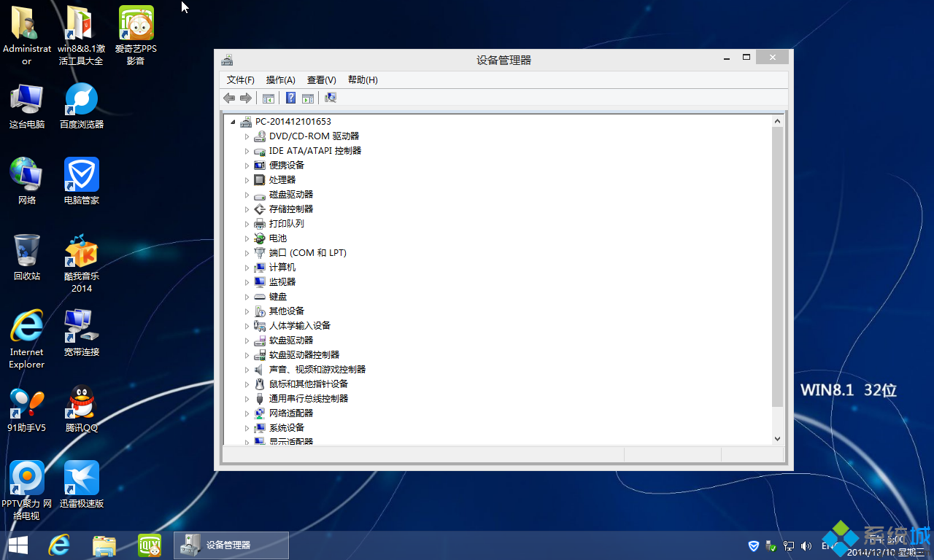Screen dimensions: 934x560
Task: Open the Help icon in the toolbar
Action: (290, 98)
